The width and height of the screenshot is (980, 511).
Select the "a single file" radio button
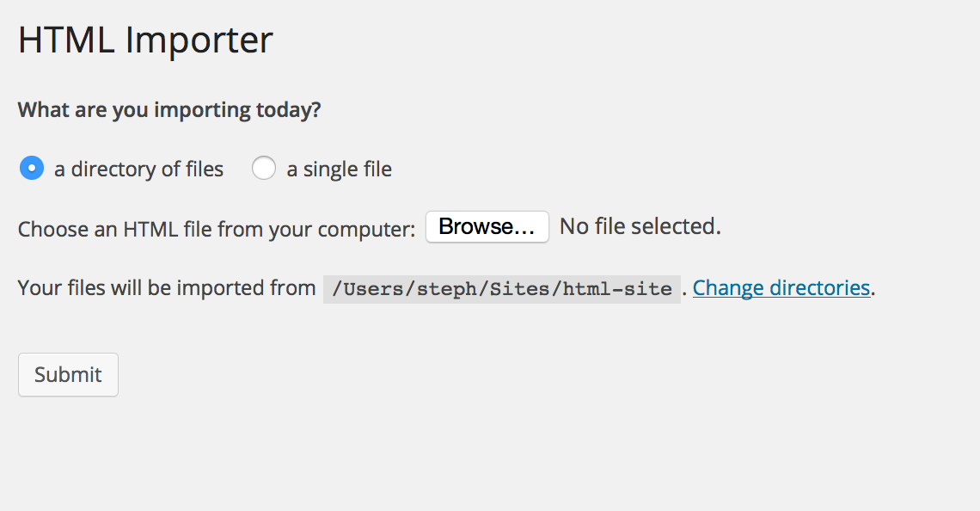[263, 169]
